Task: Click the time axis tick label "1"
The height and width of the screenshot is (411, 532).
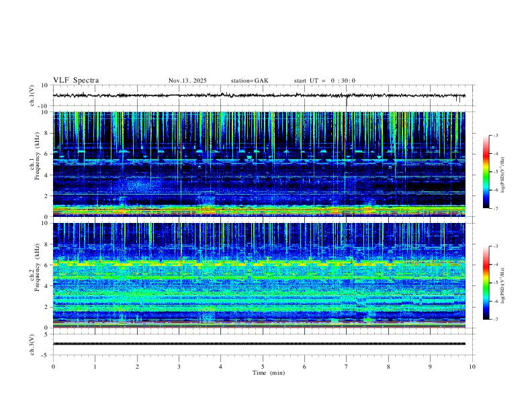Action: click(95, 367)
